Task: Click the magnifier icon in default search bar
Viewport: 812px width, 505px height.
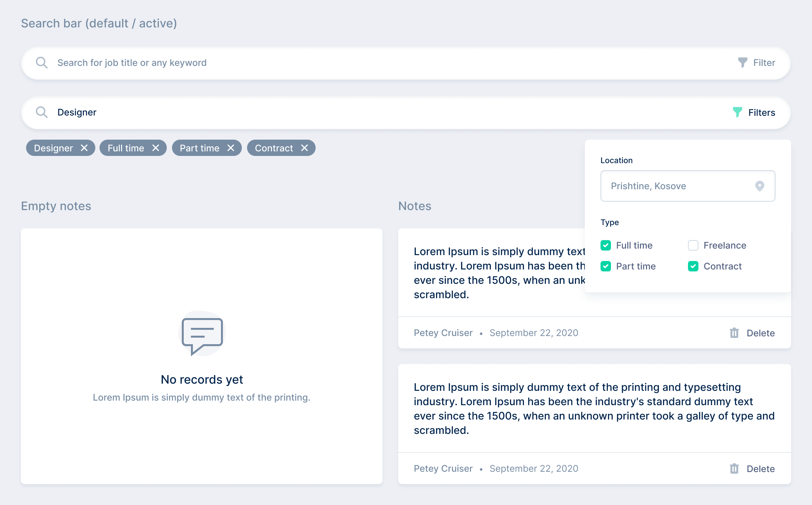Action: tap(41, 62)
